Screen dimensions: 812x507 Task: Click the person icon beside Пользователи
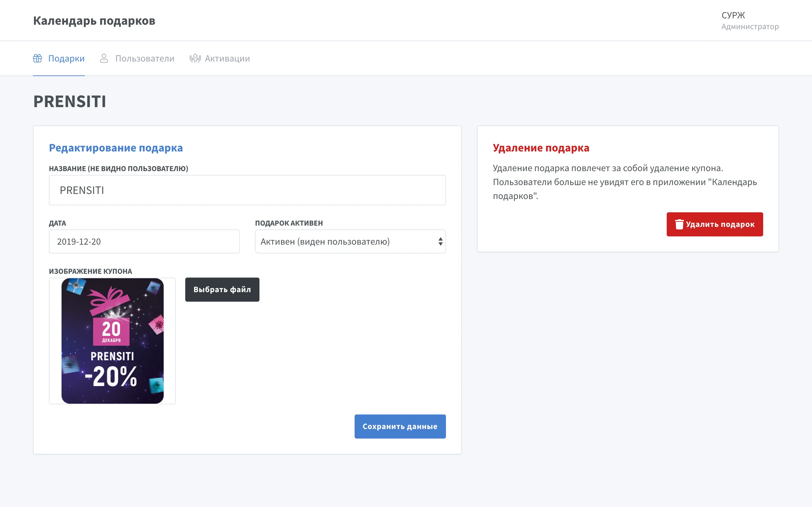[x=104, y=58]
